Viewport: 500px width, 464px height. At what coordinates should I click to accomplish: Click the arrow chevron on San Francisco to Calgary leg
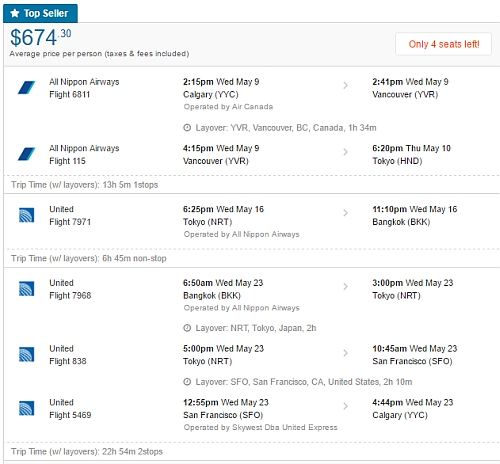pos(345,406)
